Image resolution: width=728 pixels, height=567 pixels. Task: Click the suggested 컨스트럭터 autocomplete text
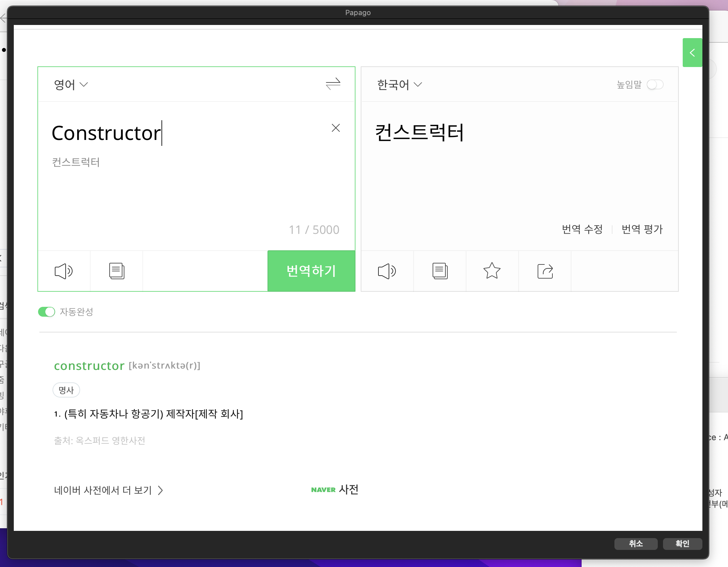pyautogui.click(x=76, y=162)
